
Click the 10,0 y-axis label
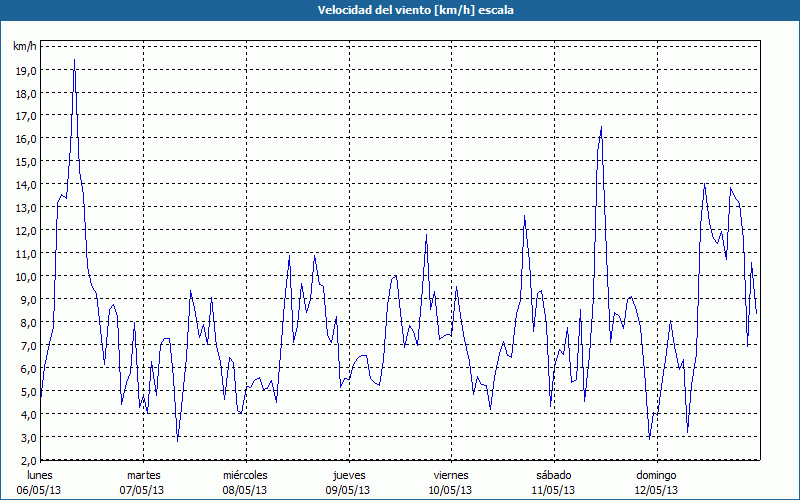point(26,277)
